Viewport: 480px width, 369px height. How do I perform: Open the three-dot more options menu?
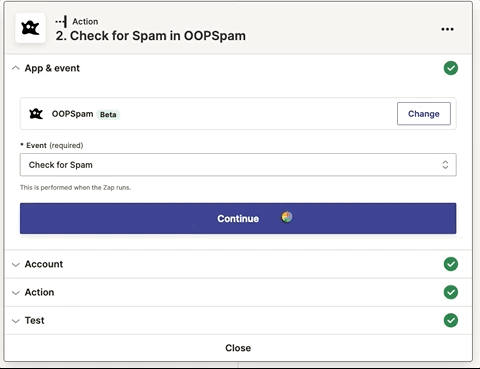pyautogui.click(x=447, y=29)
